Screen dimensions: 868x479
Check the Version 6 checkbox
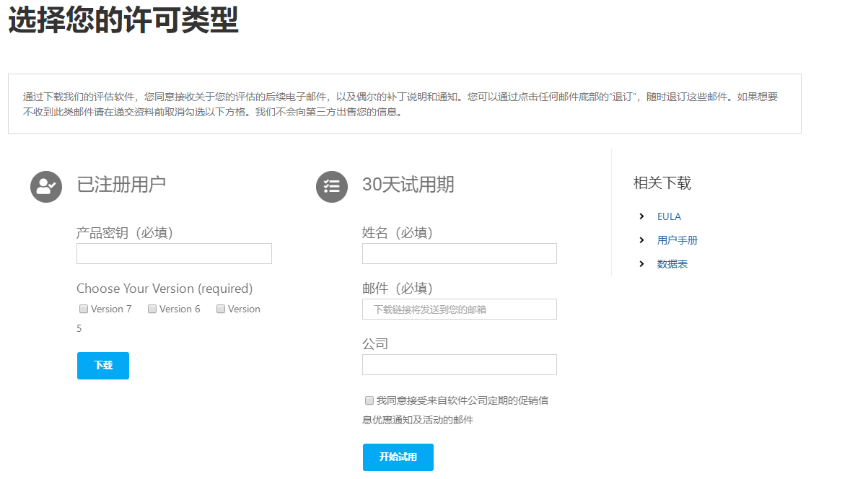pos(152,308)
